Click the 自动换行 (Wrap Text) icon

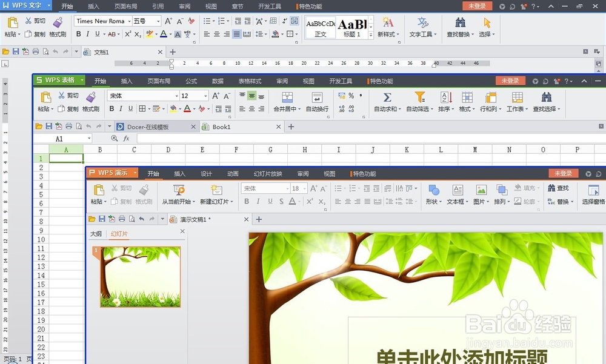[x=316, y=98]
